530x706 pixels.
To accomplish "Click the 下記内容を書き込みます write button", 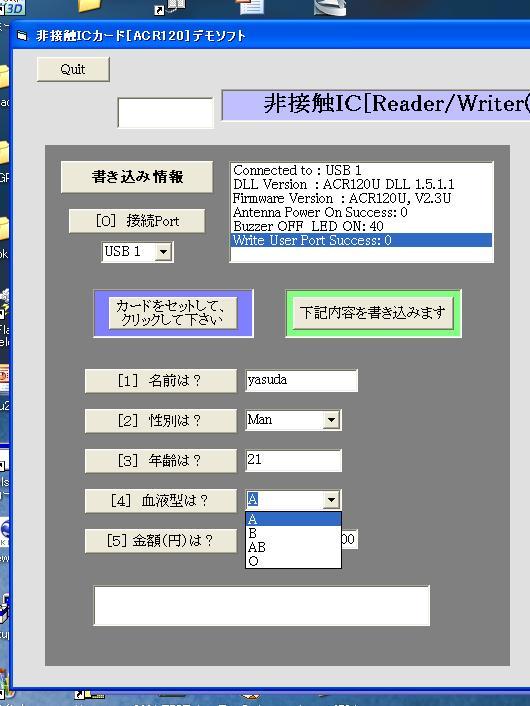I will click(373, 313).
